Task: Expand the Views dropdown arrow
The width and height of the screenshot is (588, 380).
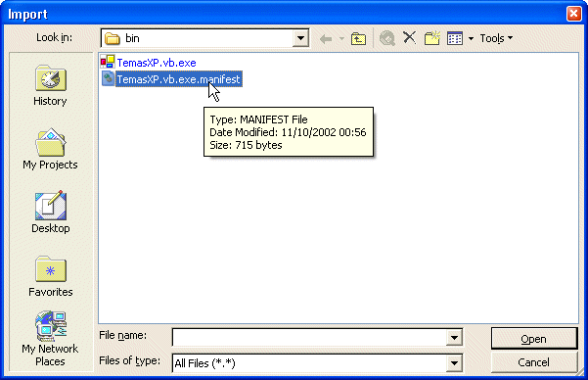Action: pos(471,38)
